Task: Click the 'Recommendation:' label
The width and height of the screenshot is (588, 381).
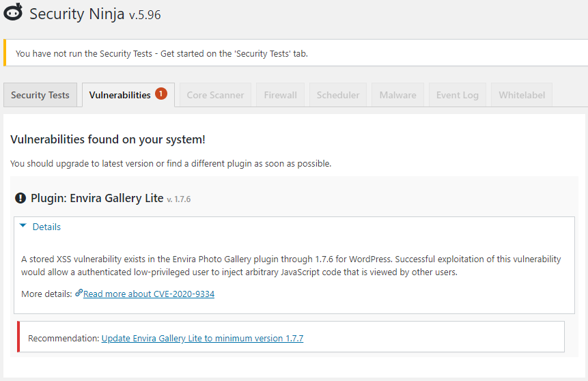Action: click(x=64, y=338)
